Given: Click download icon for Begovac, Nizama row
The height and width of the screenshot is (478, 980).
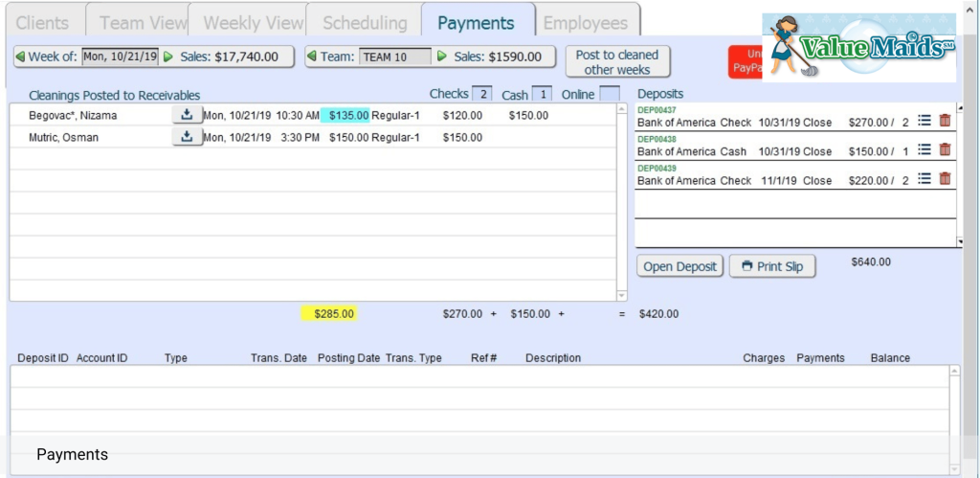Looking at the screenshot, I should click(x=187, y=115).
